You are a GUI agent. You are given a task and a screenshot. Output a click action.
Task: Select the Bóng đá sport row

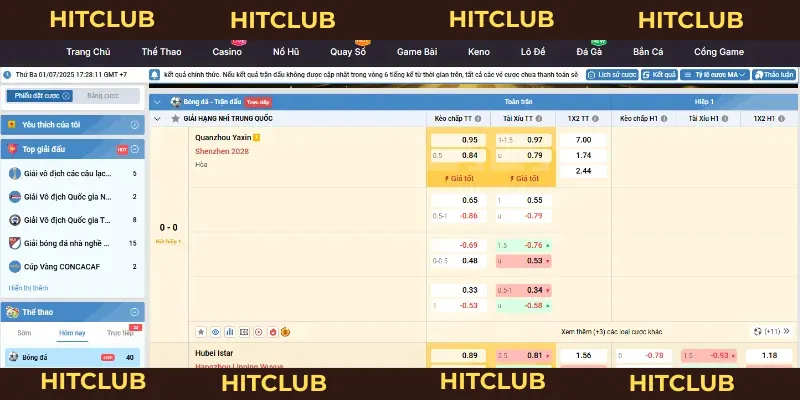pos(72,358)
